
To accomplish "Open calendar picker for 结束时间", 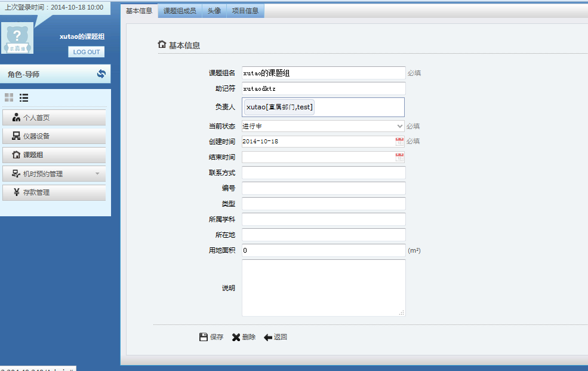I will [x=399, y=157].
